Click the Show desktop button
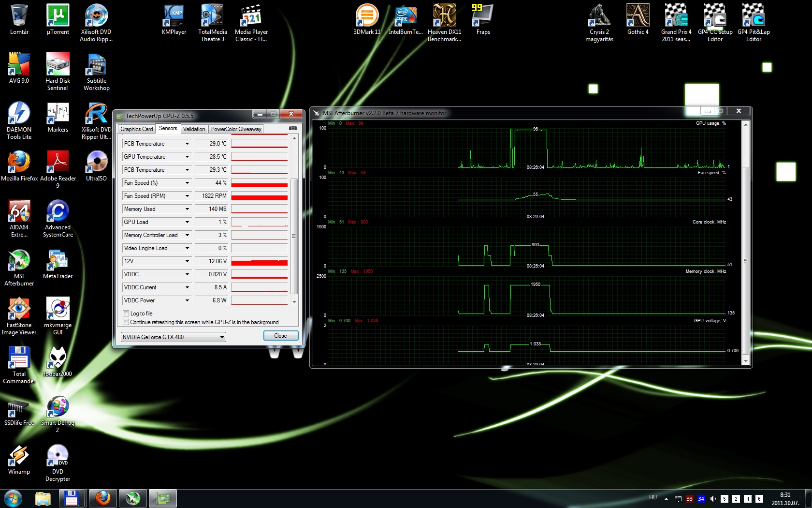Image resolution: width=812 pixels, height=508 pixels. 809,498
